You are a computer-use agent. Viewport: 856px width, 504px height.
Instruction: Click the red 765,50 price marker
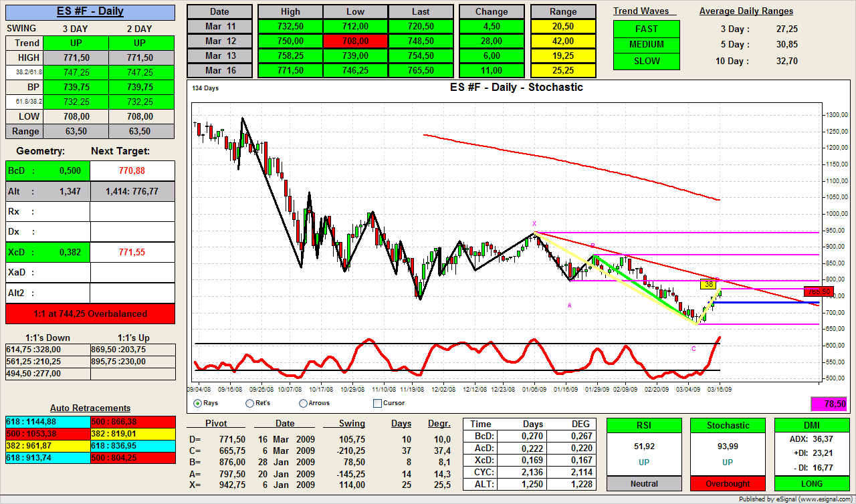pos(818,292)
